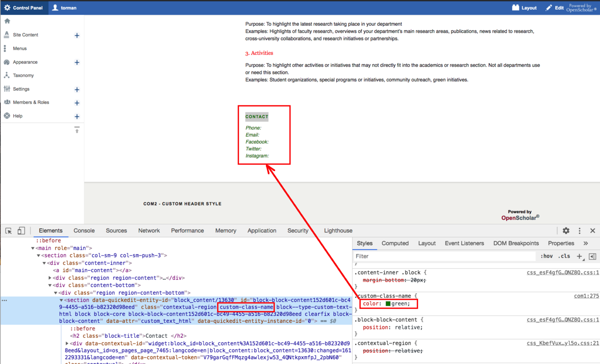Click the inspect element picker icon
This screenshot has width=600, height=364.
pos(8,231)
